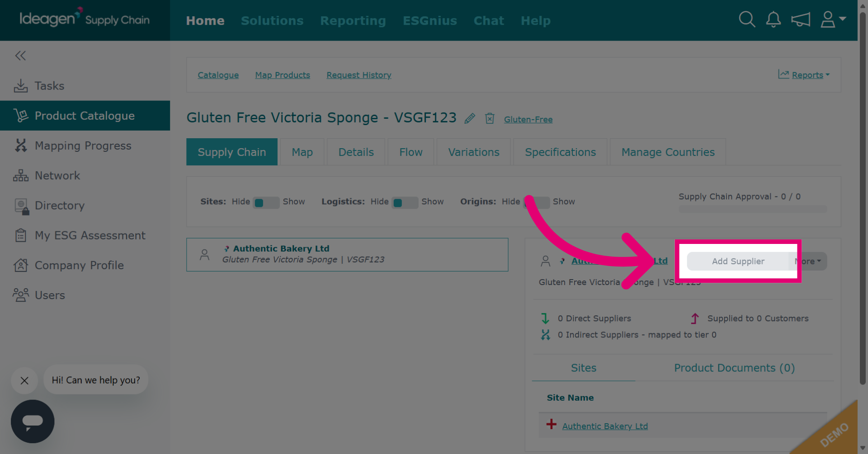The width and height of the screenshot is (868, 454).
Task: Collapse the sidebar with double chevron
Action: [x=20, y=56]
